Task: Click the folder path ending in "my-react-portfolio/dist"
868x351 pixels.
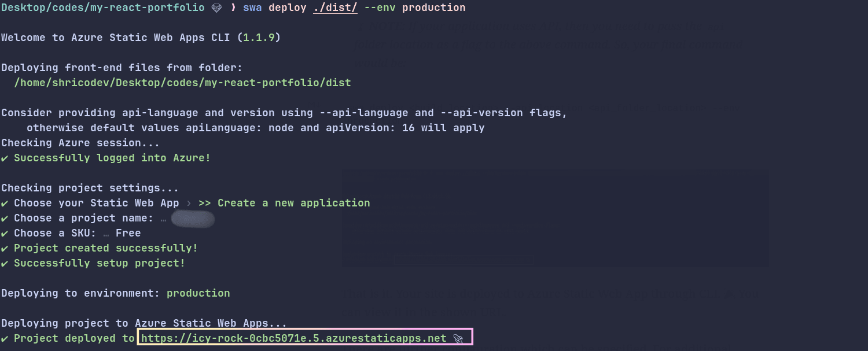Action: coord(182,83)
